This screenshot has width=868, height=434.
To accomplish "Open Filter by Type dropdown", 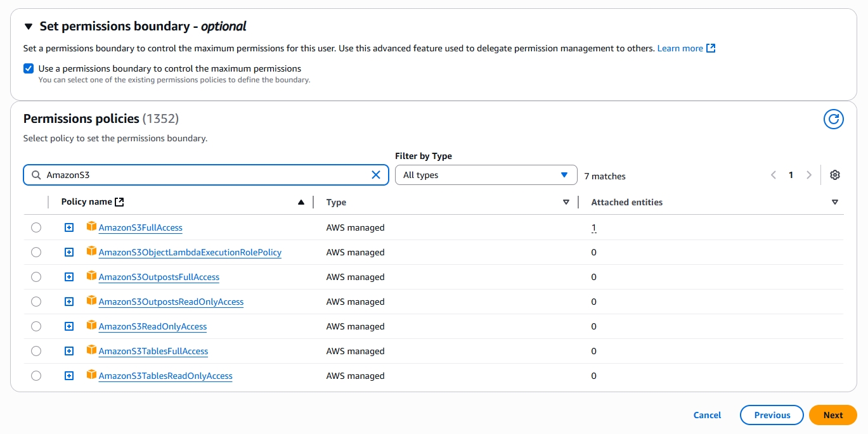I will coord(486,175).
